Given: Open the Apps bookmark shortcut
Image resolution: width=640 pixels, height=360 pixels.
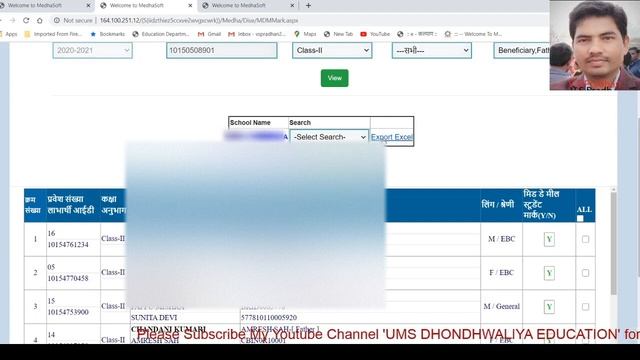Looking at the screenshot, I should [x=9, y=34].
